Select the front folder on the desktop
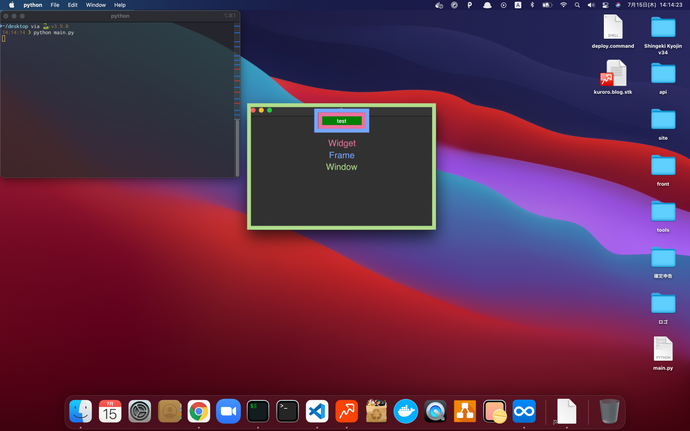Image resolution: width=690 pixels, height=431 pixels. [x=663, y=170]
